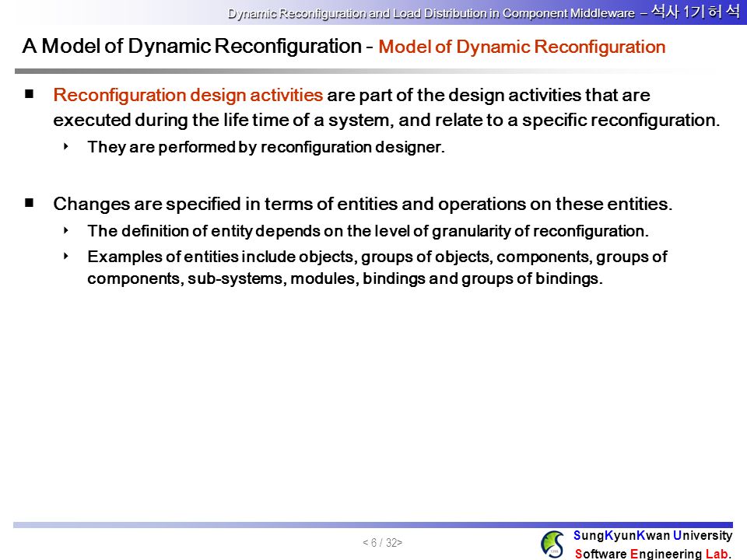Click the arrow bullet before 'Examples of entities'
The width and height of the screenshot is (747, 560).
tap(65, 256)
